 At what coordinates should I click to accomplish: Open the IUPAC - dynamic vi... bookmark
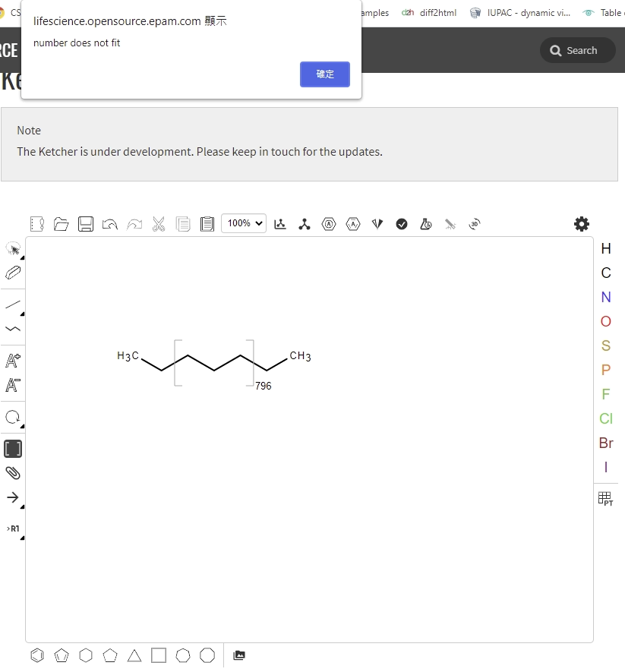[520, 13]
